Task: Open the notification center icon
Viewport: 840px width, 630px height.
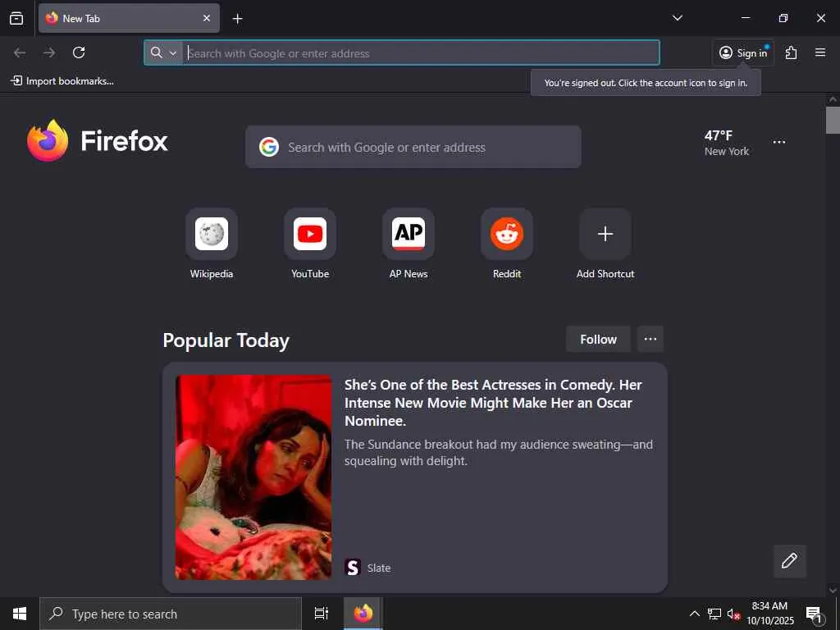Action: pyautogui.click(x=815, y=614)
